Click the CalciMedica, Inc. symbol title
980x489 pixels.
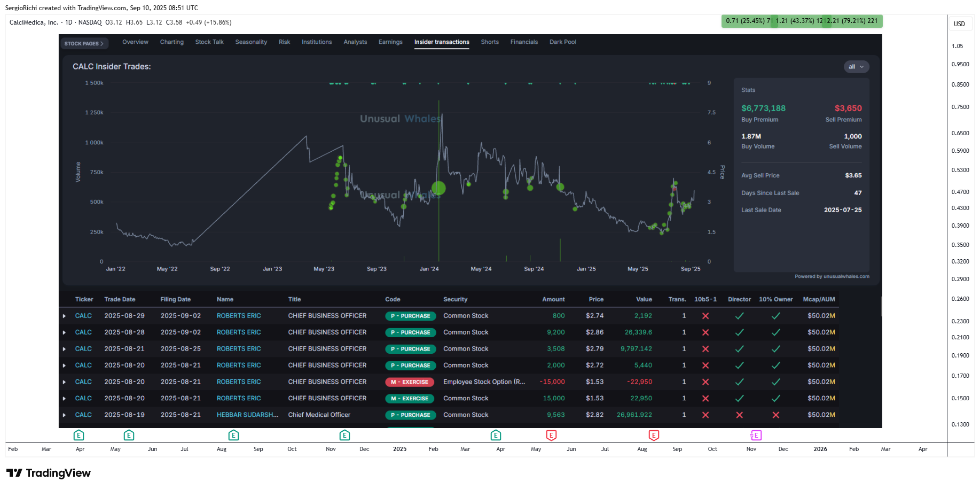(x=34, y=22)
